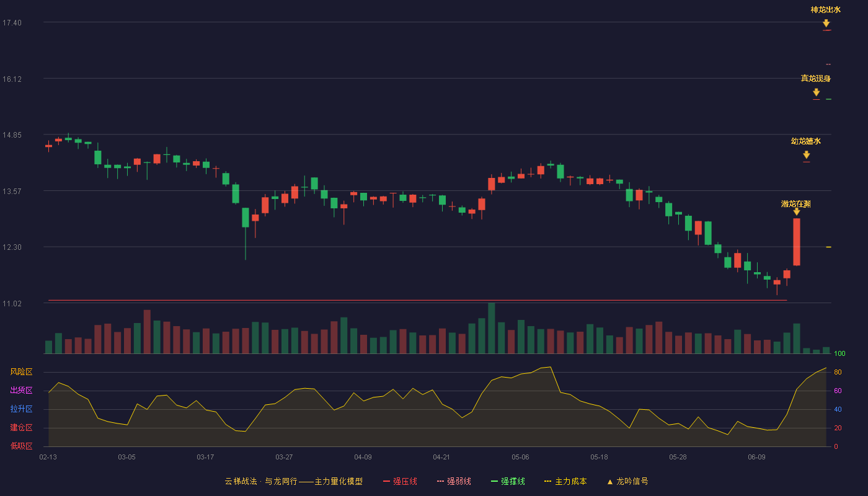Image resolution: width=868 pixels, height=496 pixels.
Task: Click the 真龙现身 signal label
Action: pyautogui.click(x=816, y=79)
